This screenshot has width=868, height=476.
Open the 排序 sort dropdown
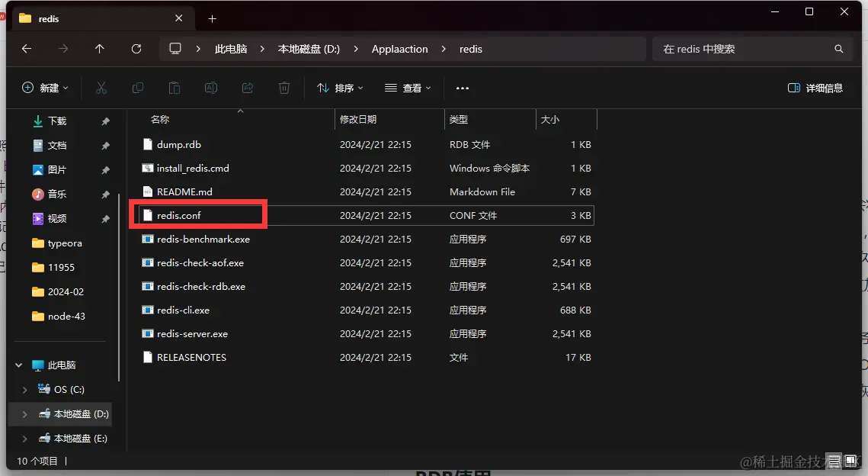(340, 88)
